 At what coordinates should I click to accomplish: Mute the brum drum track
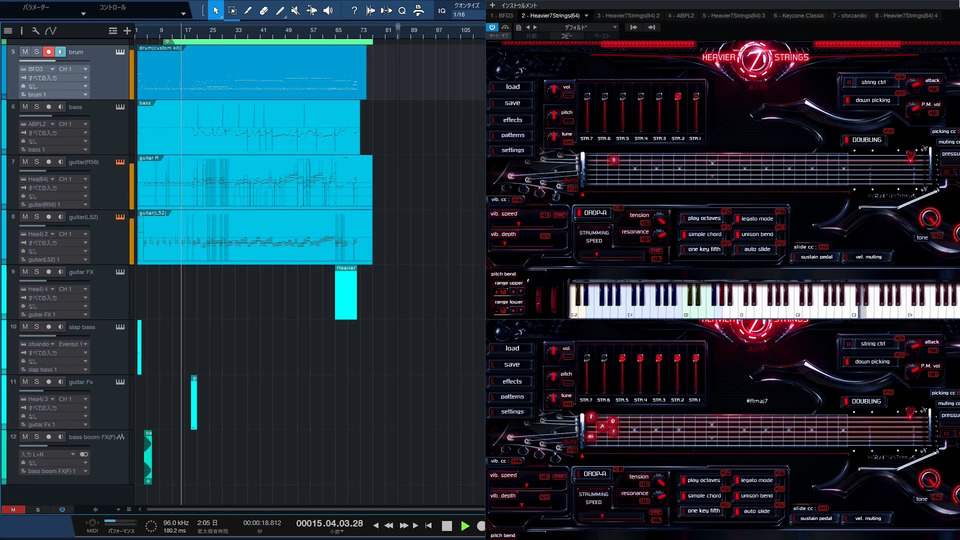coord(25,51)
